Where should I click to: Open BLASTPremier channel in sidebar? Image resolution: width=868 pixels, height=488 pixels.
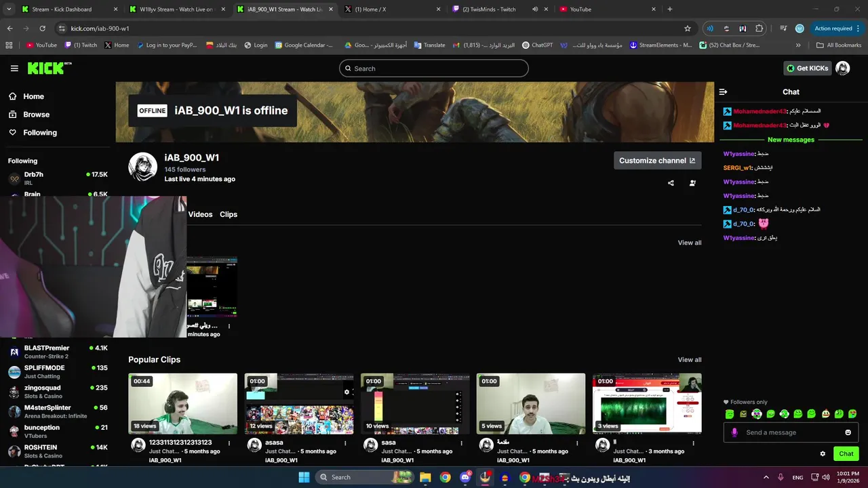[x=58, y=352]
